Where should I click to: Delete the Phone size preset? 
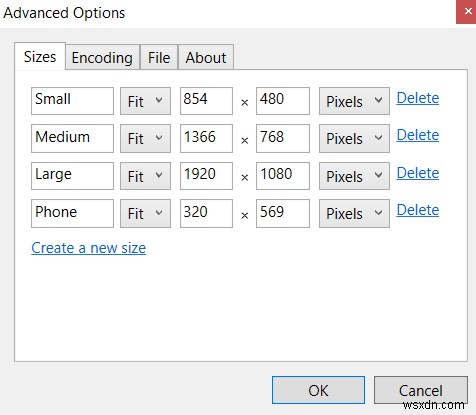click(418, 210)
